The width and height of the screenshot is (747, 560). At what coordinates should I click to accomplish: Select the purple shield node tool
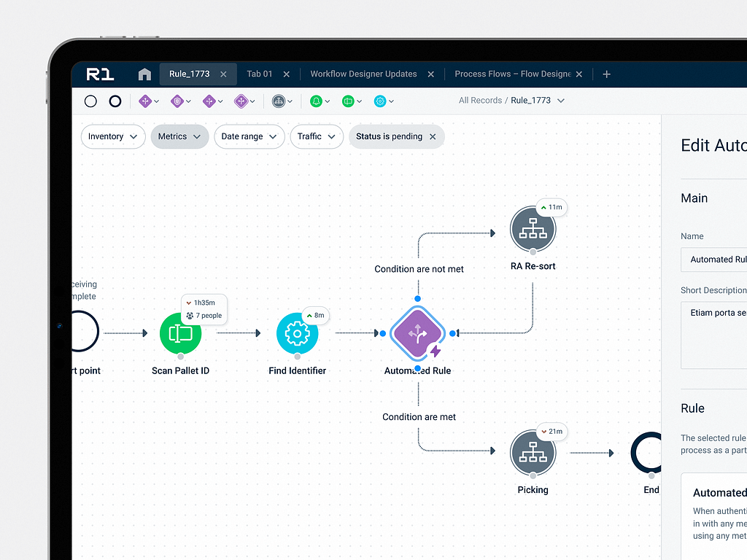[177, 101]
